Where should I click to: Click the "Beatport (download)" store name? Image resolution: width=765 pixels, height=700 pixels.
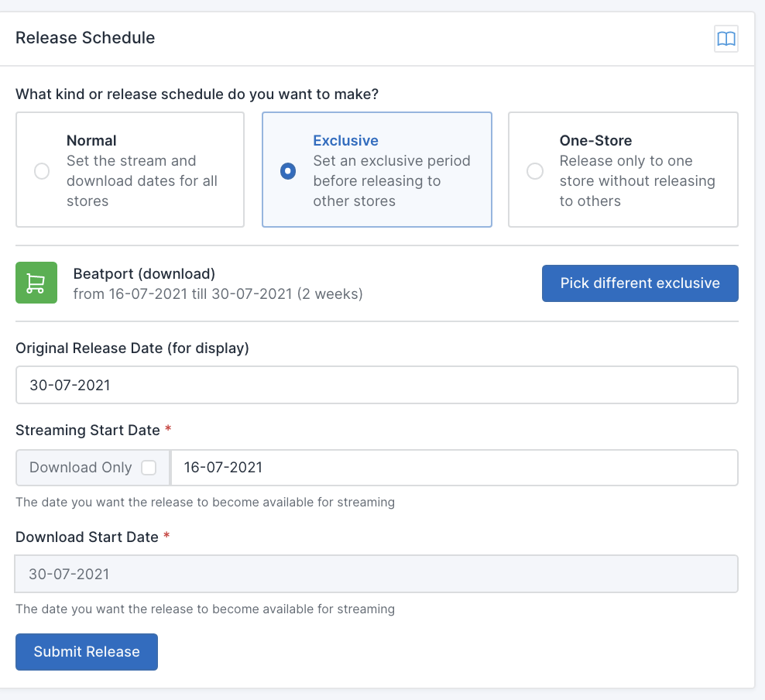[144, 273]
